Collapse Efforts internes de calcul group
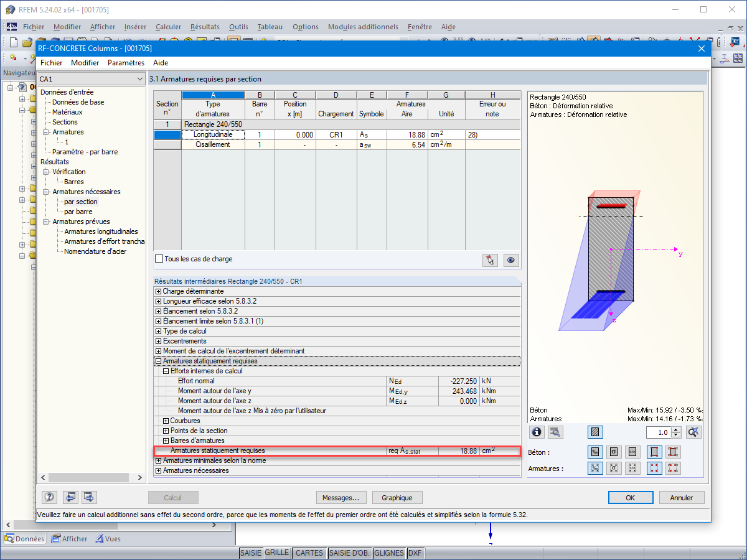 coord(166,371)
